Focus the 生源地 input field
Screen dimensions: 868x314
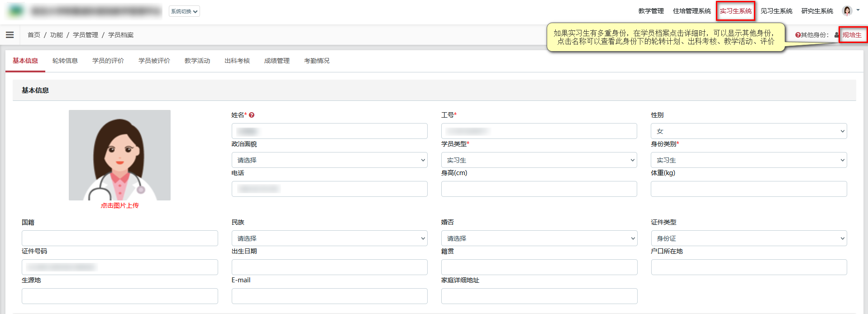tap(120, 296)
